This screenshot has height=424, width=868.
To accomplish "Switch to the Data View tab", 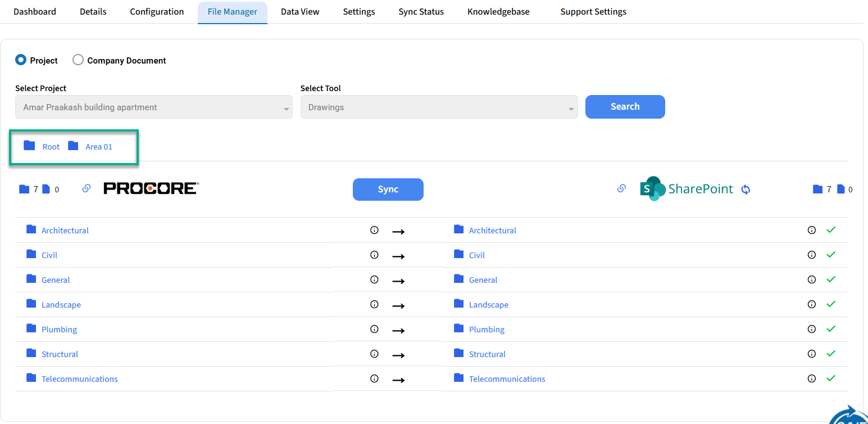I will coord(300,12).
